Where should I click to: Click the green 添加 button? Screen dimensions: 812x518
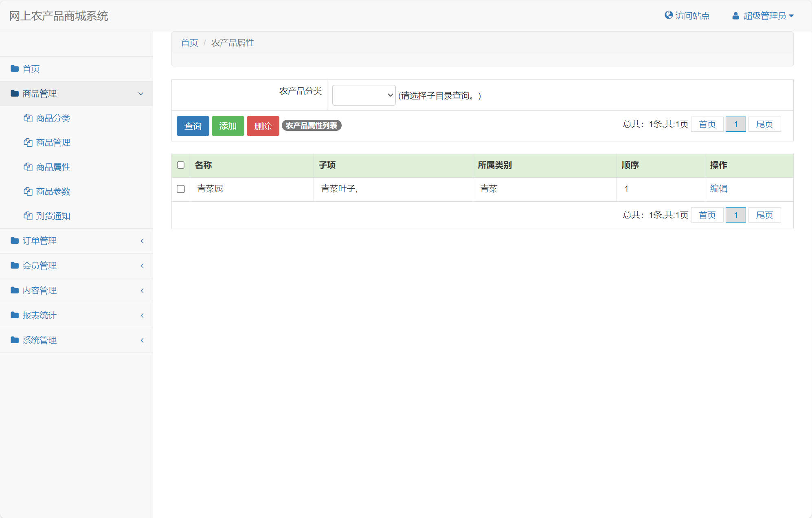pos(228,126)
